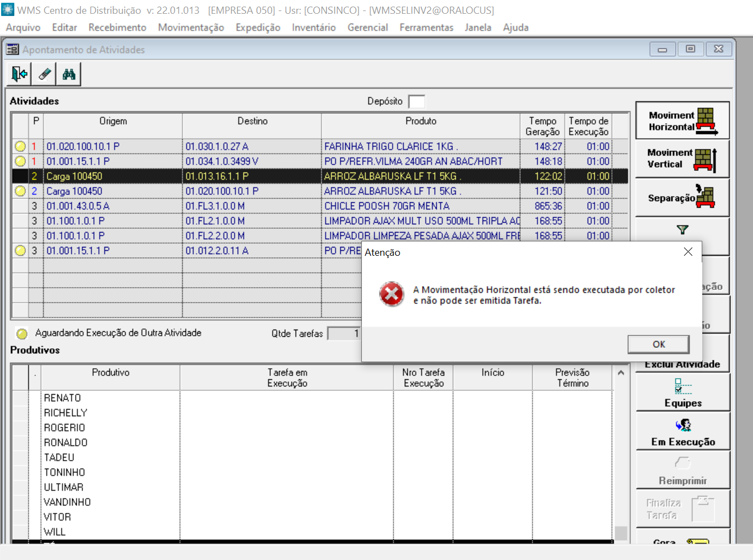Open the Ferramentas menu
The width and height of the screenshot is (753, 560).
(426, 28)
